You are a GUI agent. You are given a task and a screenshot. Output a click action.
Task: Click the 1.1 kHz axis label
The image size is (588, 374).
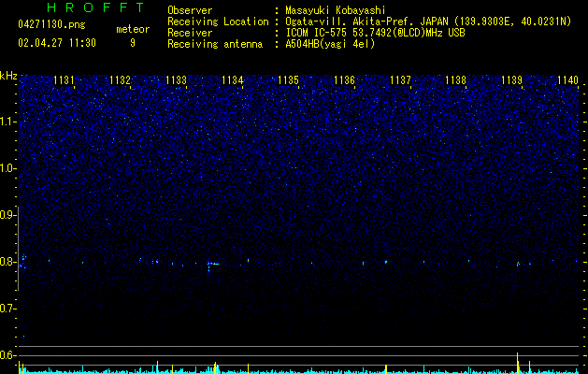[8, 122]
